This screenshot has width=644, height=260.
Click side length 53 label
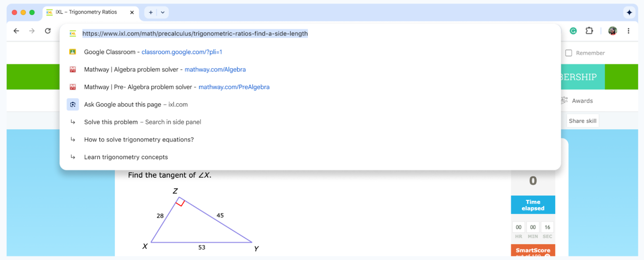coord(202,248)
